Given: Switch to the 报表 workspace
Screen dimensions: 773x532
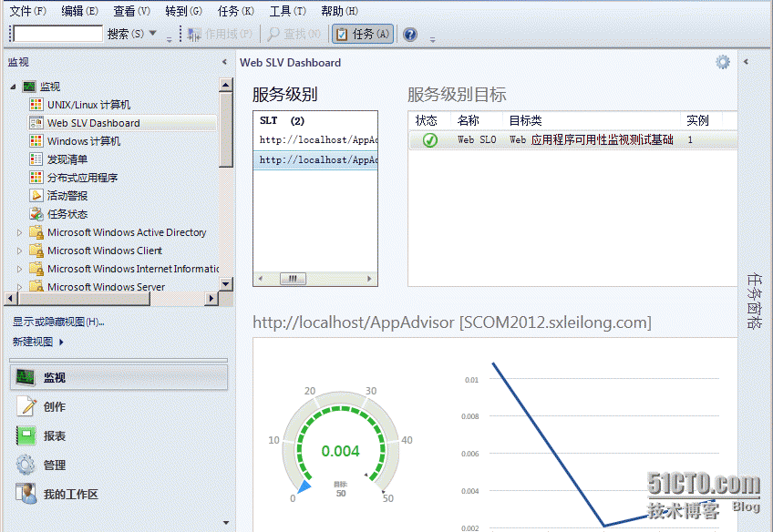Looking at the screenshot, I should [119, 435].
